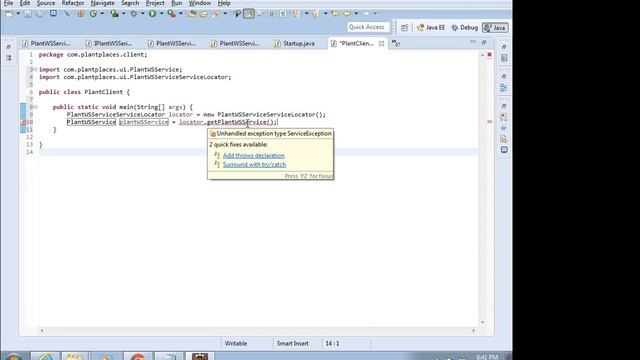This screenshot has width=640, height=360.
Task: Click the Console view icon in right trim
Action: pos(504,150)
